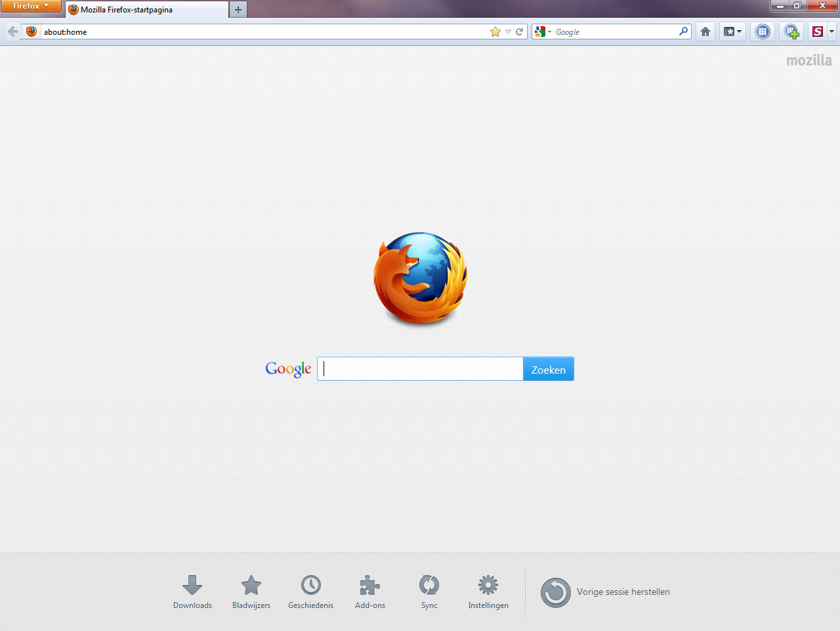The width and height of the screenshot is (840, 631).
Task: Open Sync setup shortcut
Action: [x=429, y=591]
